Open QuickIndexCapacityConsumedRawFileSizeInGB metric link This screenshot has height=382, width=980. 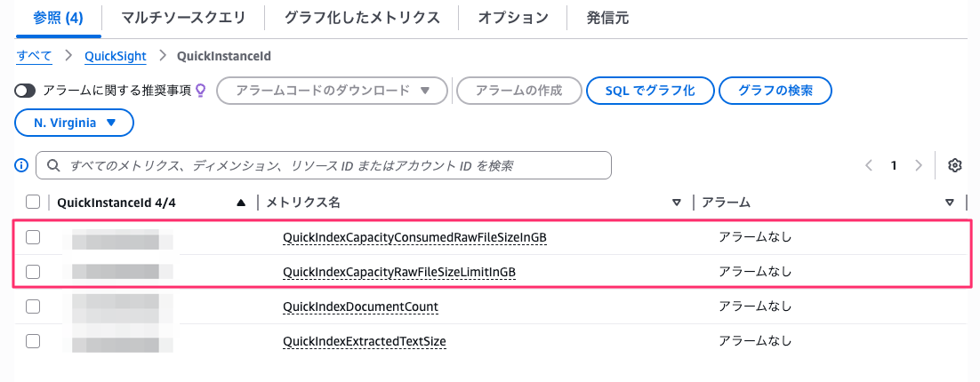[x=414, y=237]
